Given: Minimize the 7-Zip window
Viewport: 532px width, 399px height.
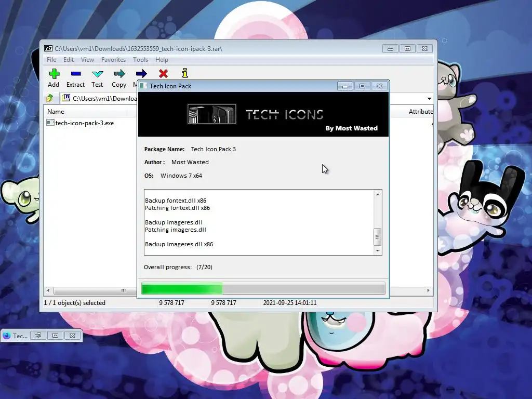Looking at the screenshot, I should point(390,49).
